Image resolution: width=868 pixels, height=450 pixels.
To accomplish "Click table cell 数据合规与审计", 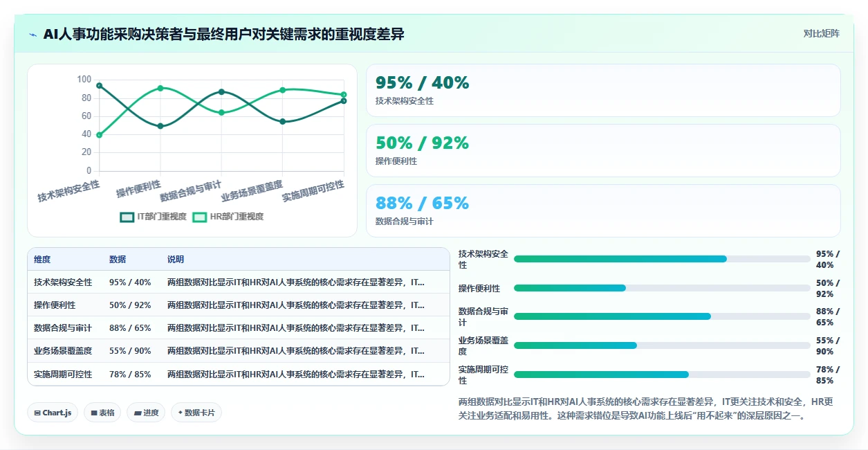I will (63, 328).
